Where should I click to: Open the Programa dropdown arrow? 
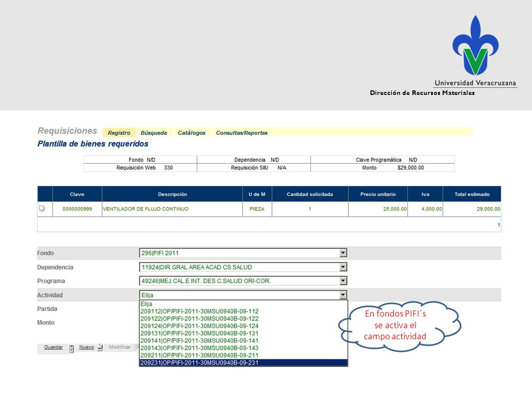[343, 281]
